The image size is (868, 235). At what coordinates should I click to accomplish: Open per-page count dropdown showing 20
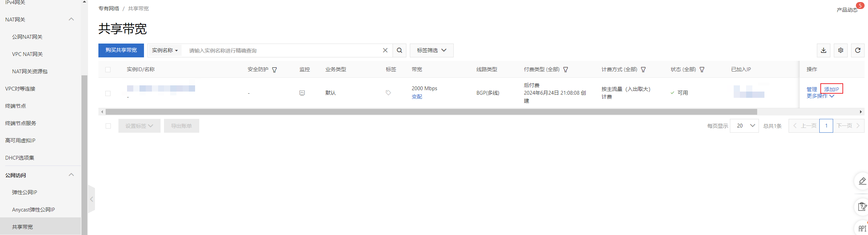tap(744, 126)
